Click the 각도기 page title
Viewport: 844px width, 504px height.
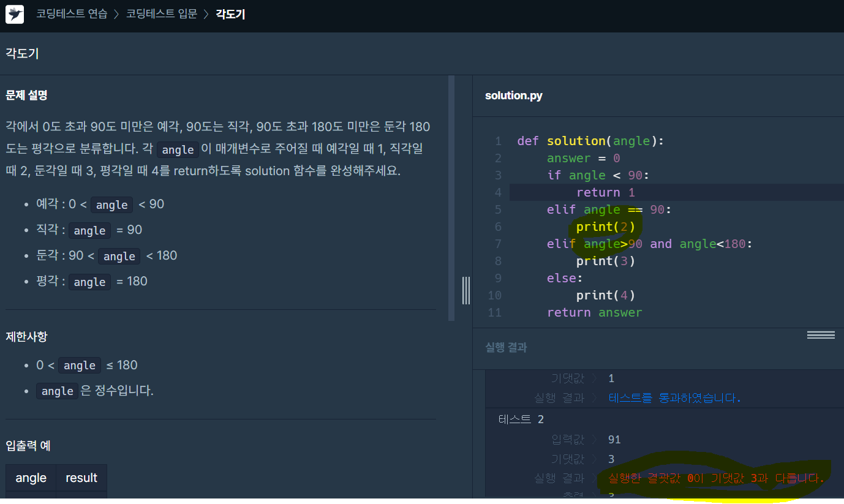22,53
